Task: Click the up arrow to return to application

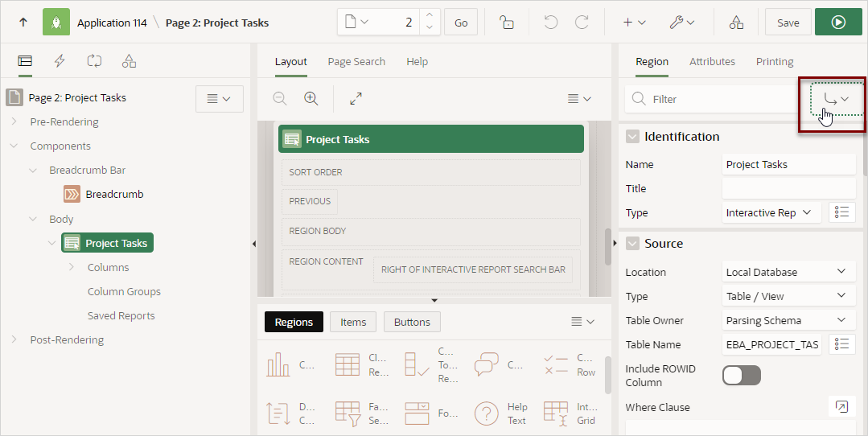Action: [23, 23]
